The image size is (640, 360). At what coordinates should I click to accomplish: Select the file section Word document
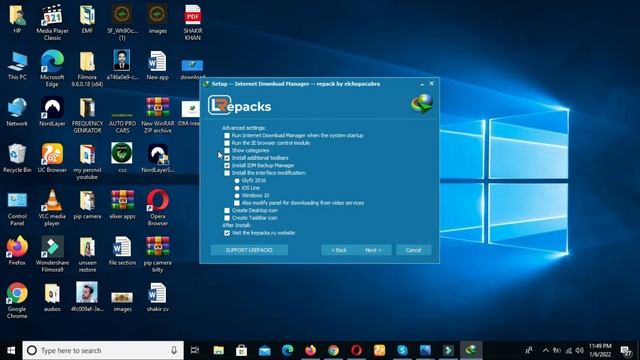[122, 251]
